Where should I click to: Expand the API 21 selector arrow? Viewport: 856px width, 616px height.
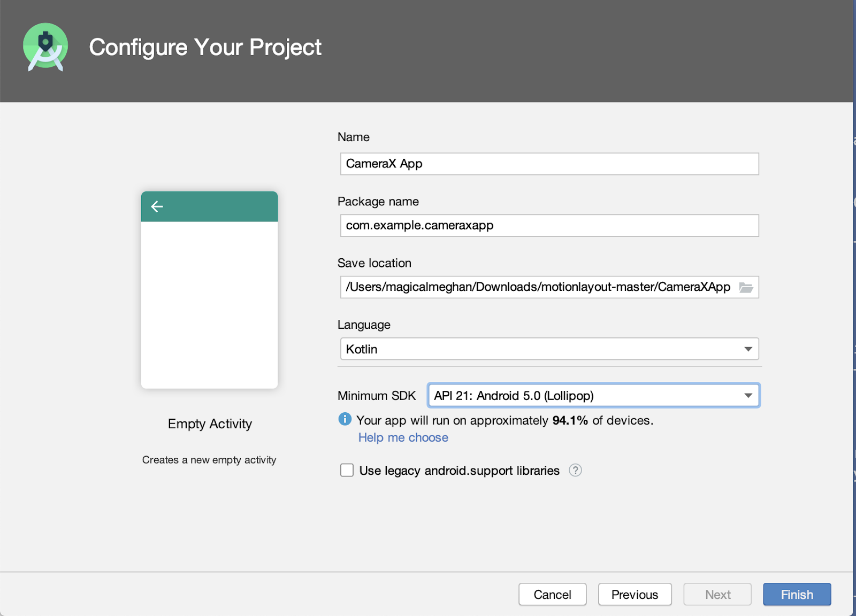tap(748, 396)
